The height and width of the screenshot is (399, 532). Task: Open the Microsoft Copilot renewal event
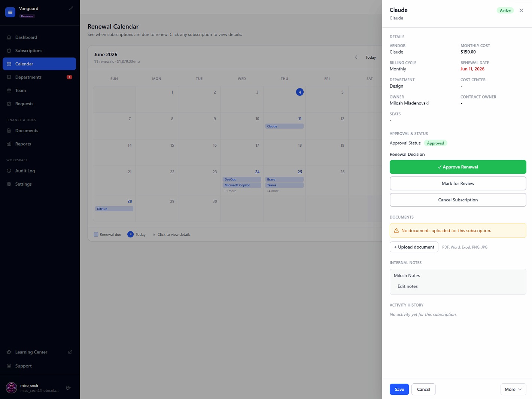point(242,185)
